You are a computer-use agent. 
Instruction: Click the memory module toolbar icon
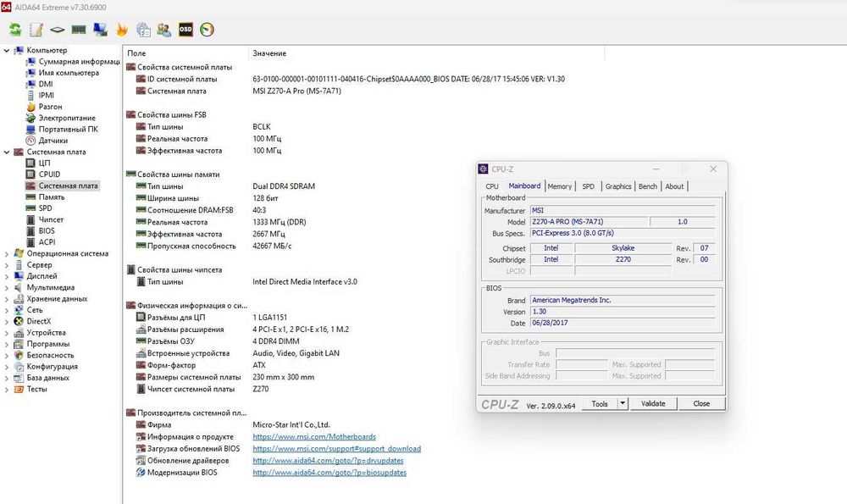79,30
